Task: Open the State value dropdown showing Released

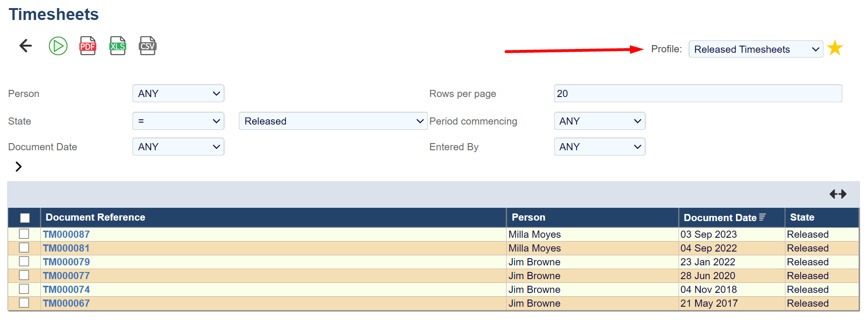Action: (333, 121)
